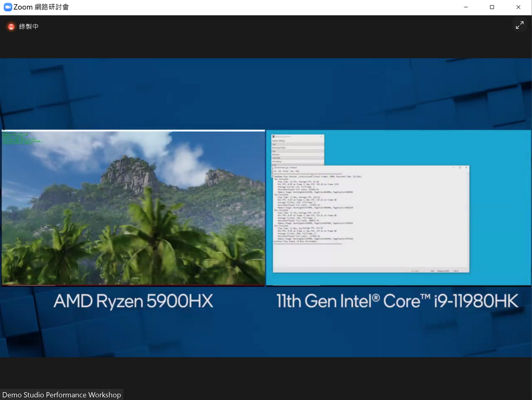This screenshot has width=532, height=400.
Task: Click the 'Demo Studio Performance Workshop' name label
Action: [61, 395]
